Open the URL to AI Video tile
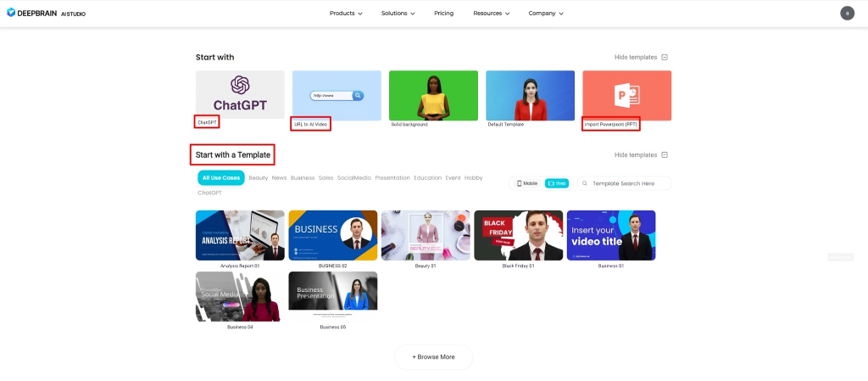The height and width of the screenshot is (381, 868). [337, 94]
